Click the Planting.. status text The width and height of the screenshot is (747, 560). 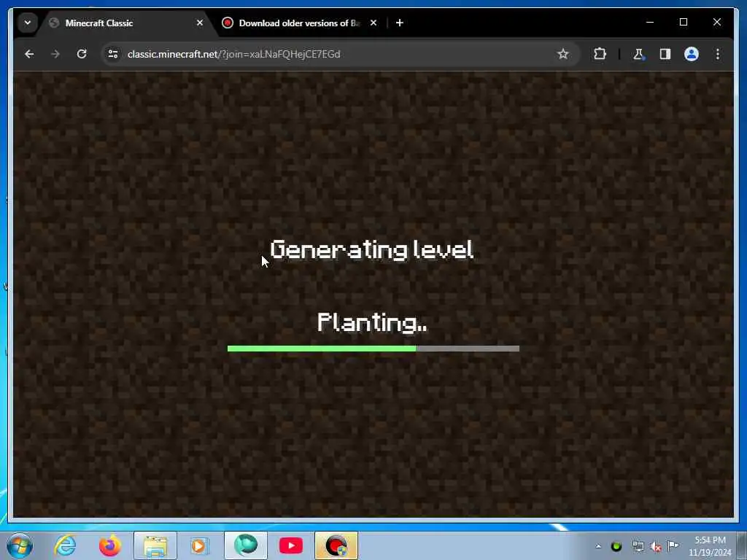coord(372,322)
